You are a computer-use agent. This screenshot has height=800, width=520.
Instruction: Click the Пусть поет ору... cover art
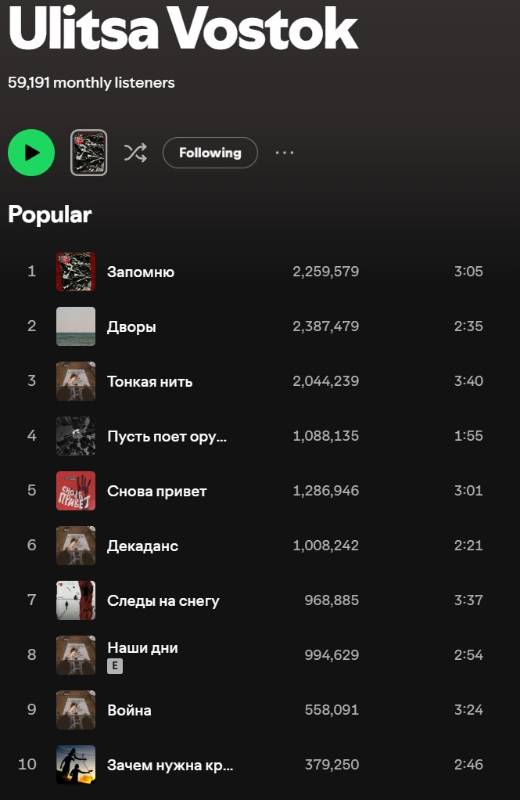point(76,436)
